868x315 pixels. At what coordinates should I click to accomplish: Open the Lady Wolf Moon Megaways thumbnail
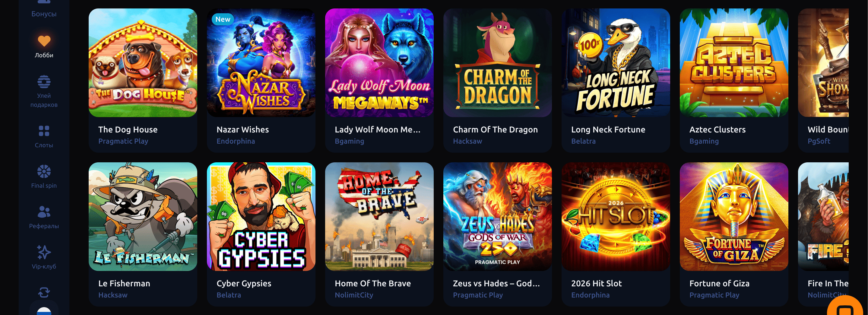coord(379,63)
